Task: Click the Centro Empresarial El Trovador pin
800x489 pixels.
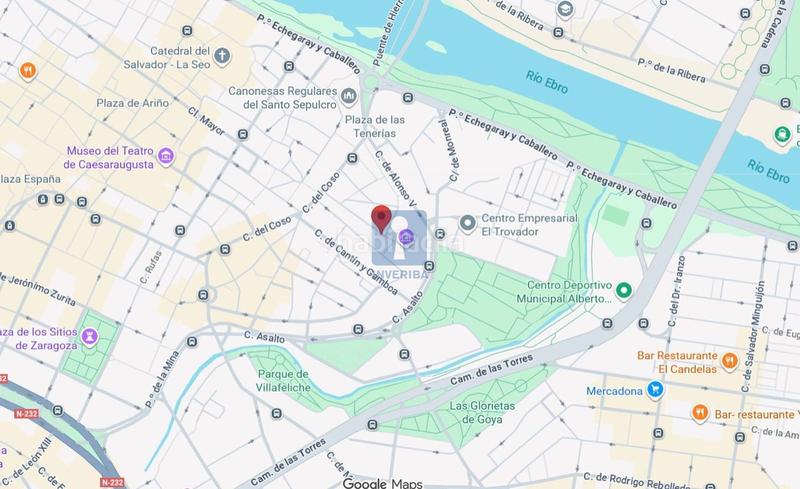Action: coord(467,223)
